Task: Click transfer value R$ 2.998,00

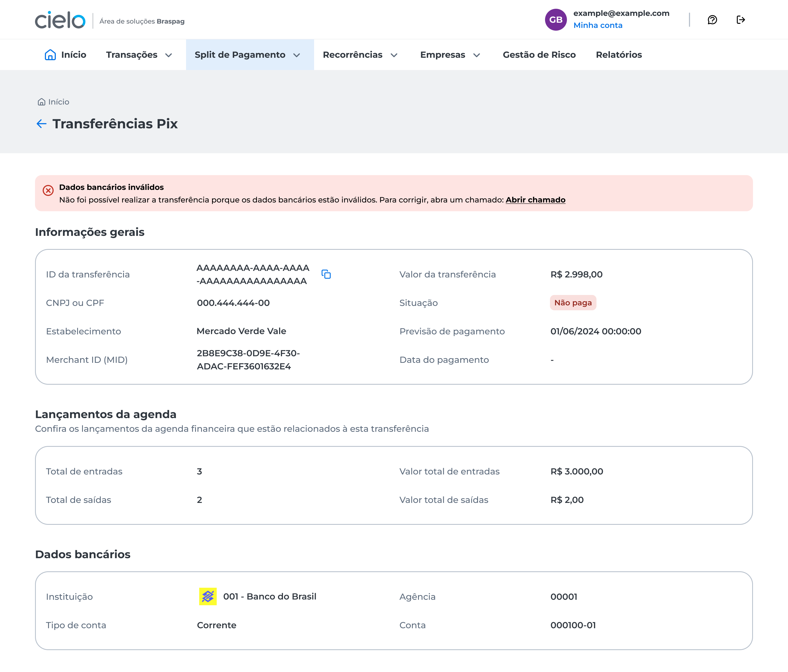Action: point(576,274)
